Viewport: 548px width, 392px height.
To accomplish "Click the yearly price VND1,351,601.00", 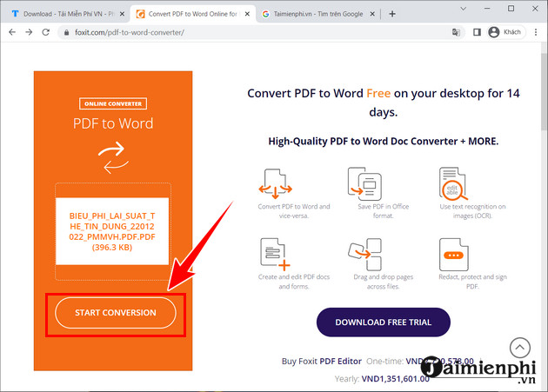I will [395, 379].
